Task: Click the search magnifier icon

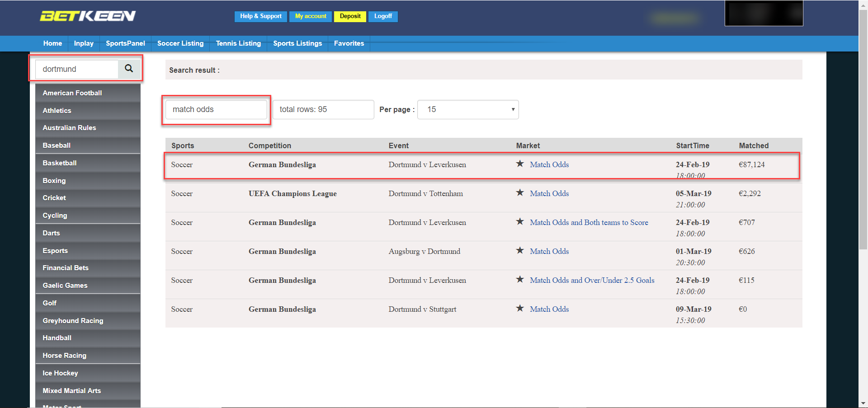Action: 129,69
